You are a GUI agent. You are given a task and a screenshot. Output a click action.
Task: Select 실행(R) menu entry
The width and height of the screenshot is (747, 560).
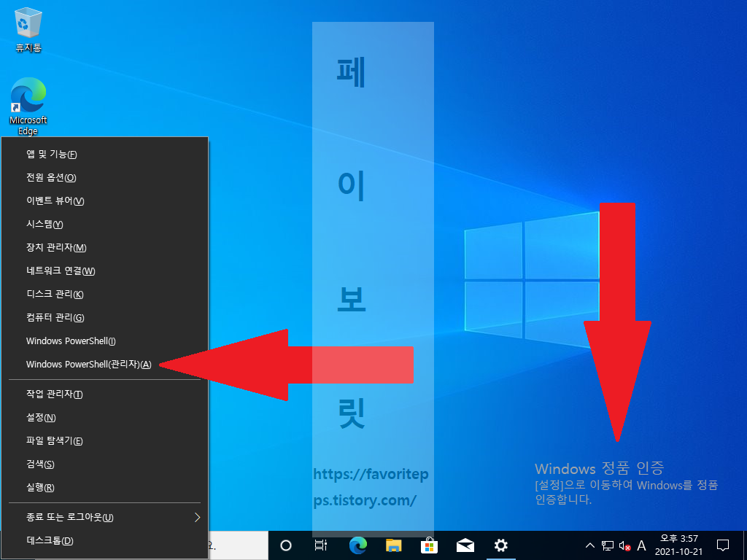(x=105, y=488)
